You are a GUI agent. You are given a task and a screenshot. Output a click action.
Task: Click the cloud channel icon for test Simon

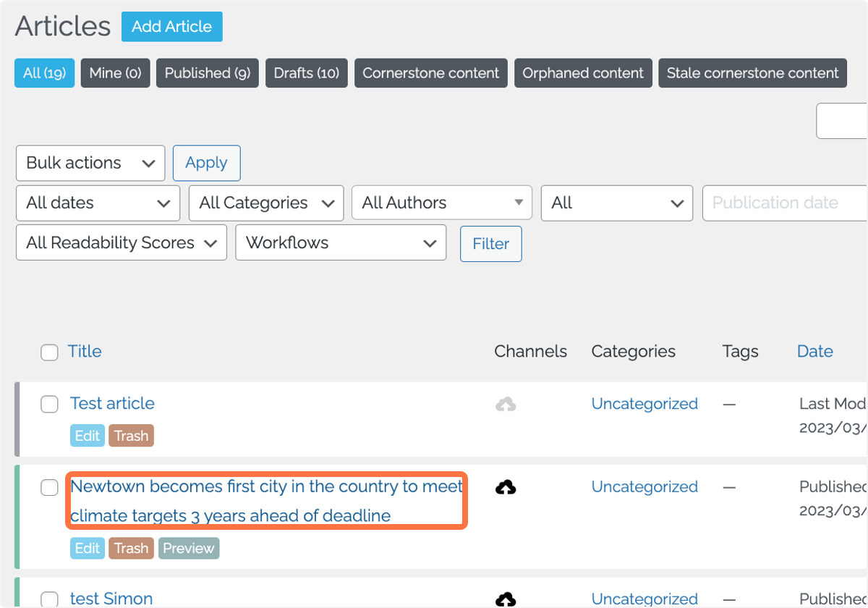[x=506, y=599]
